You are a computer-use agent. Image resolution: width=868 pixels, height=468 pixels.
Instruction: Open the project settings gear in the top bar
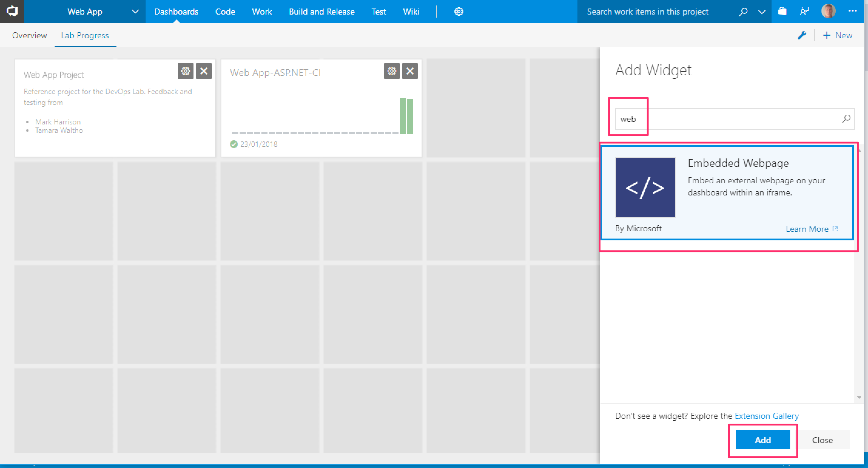[x=459, y=12]
